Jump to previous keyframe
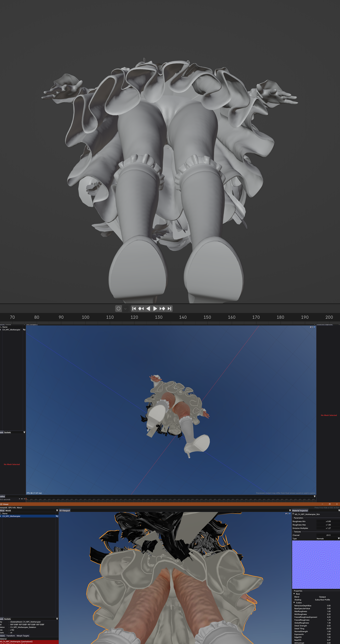340x644 pixels. (141, 308)
